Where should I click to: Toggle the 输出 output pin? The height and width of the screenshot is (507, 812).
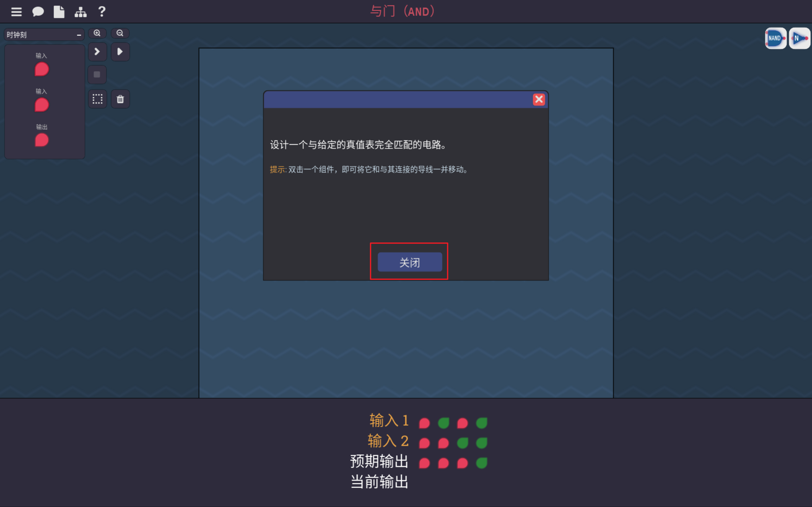tap(42, 140)
